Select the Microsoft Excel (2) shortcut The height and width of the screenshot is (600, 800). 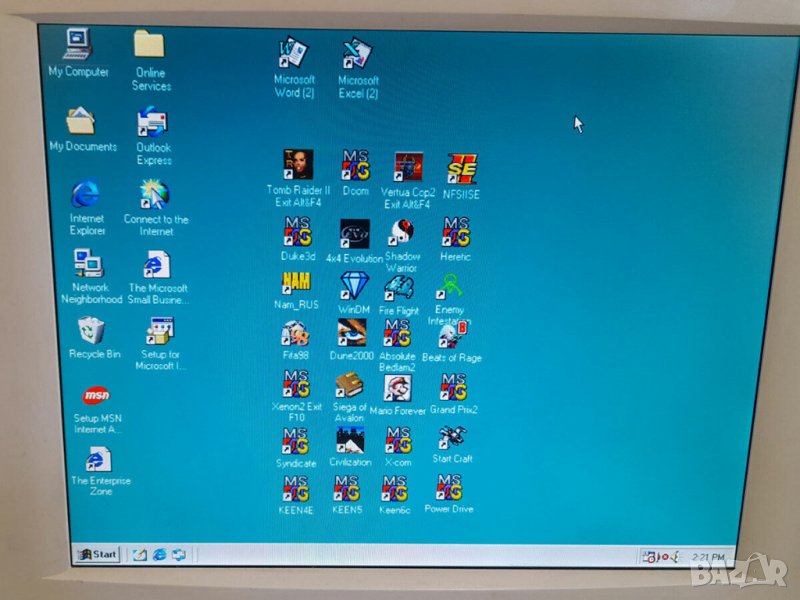[357, 55]
